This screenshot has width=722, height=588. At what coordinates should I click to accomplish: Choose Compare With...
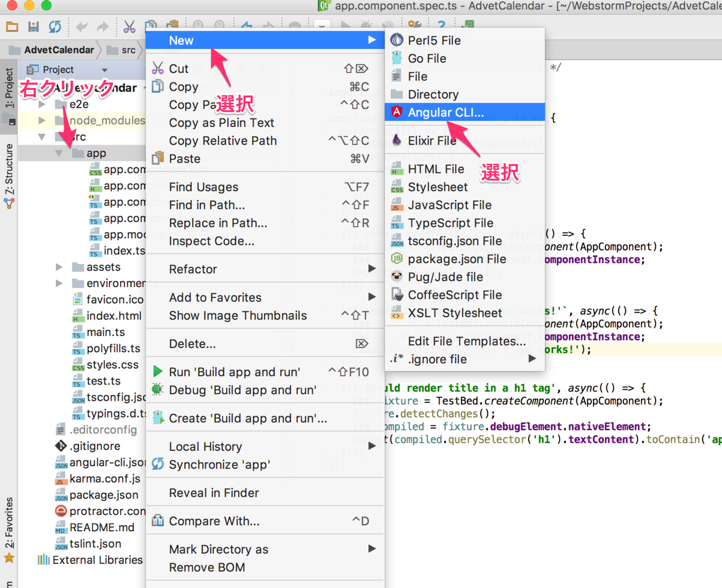(265, 521)
